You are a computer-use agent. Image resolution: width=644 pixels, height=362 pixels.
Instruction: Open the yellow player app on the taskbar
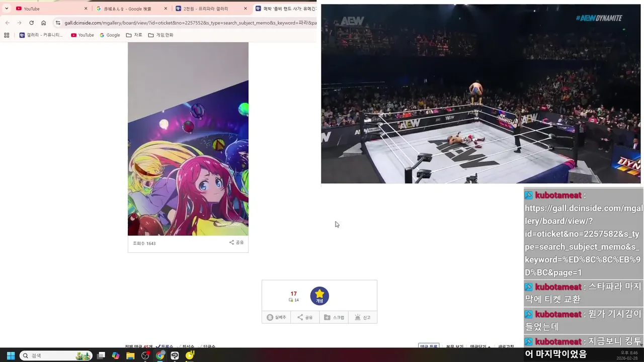coord(190,355)
